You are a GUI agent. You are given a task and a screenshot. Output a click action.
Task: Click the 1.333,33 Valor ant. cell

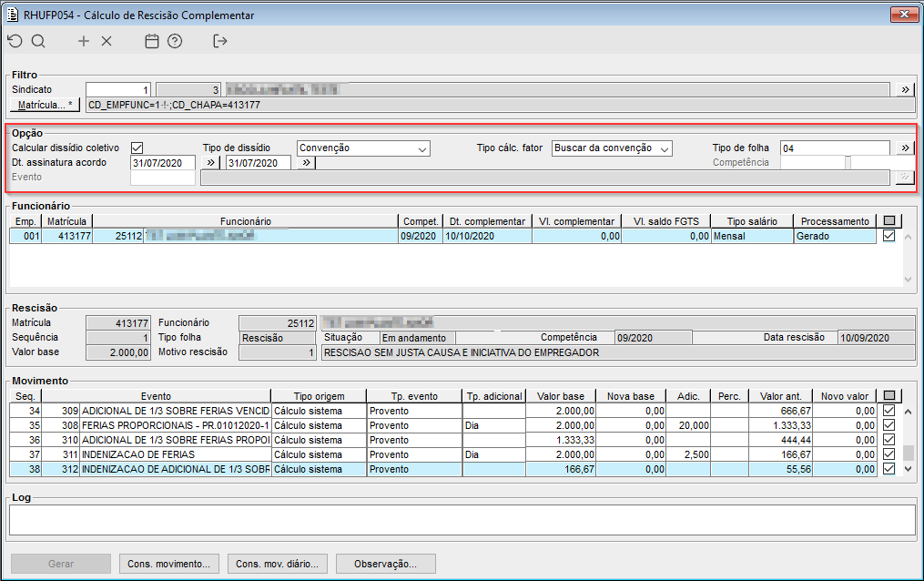(780, 425)
